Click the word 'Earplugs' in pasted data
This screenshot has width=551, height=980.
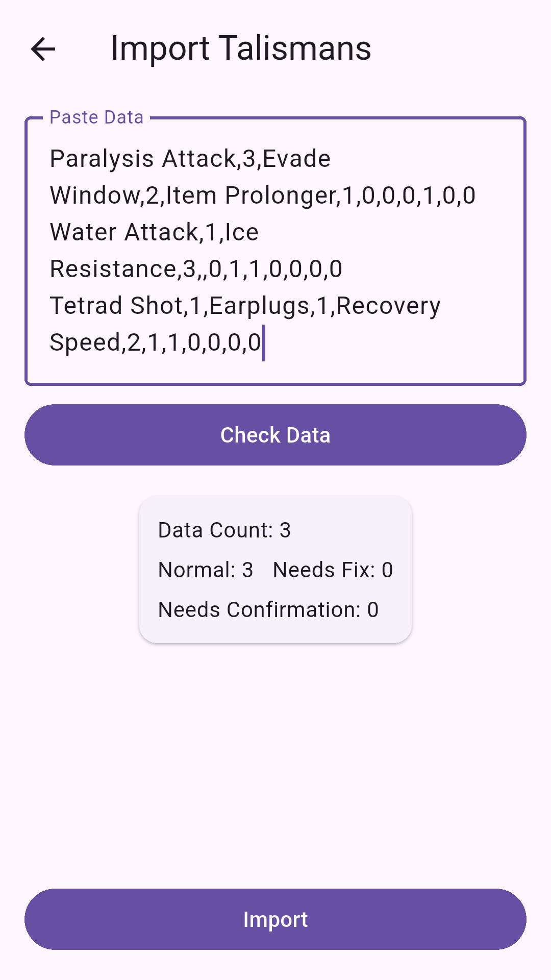260,306
